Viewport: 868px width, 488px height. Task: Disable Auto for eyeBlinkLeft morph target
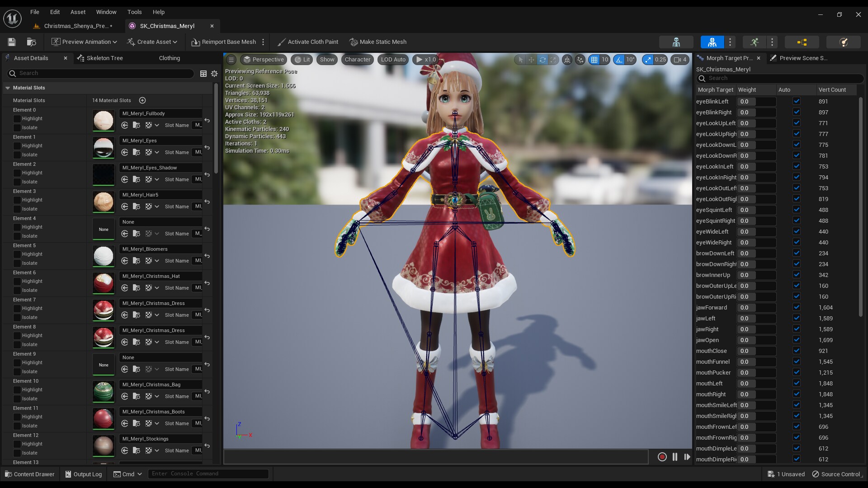pyautogui.click(x=797, y=101)
